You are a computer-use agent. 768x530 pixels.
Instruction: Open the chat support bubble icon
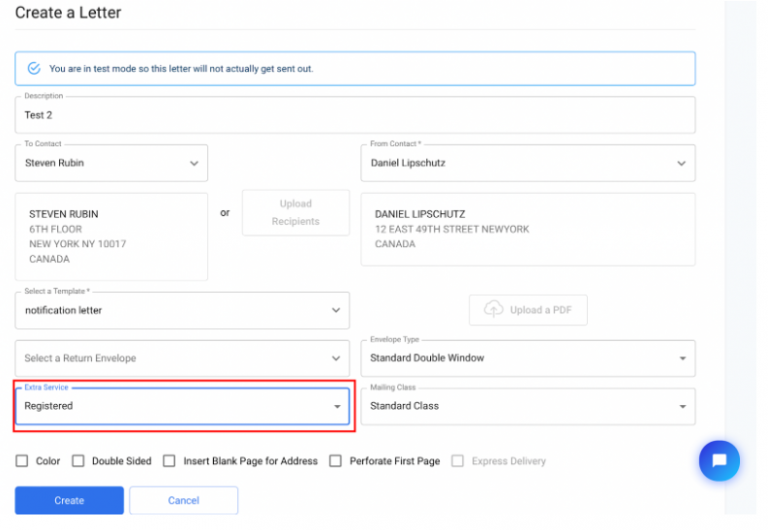click(718, 461)
